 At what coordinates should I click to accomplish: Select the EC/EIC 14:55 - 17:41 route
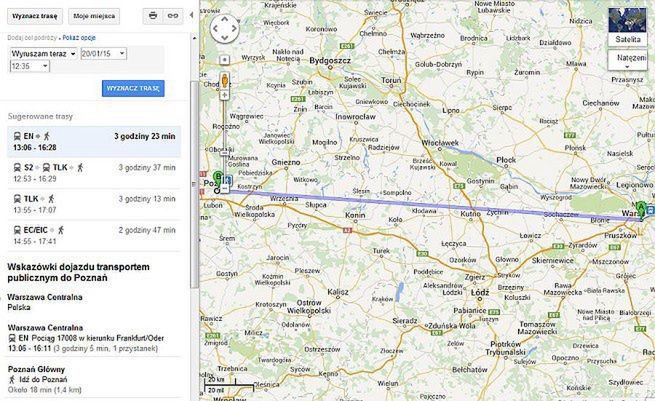pyautogui.click(x=94, y=236)
